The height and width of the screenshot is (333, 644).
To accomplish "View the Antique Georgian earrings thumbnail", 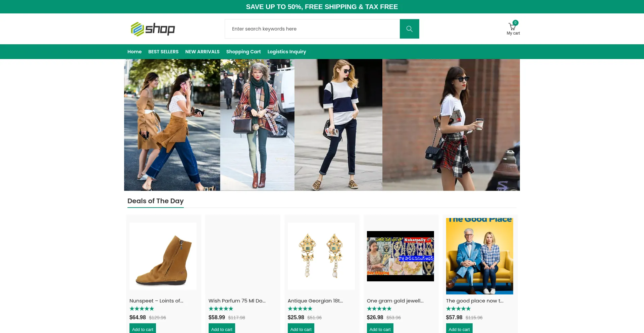I will [x=321, y=256].
